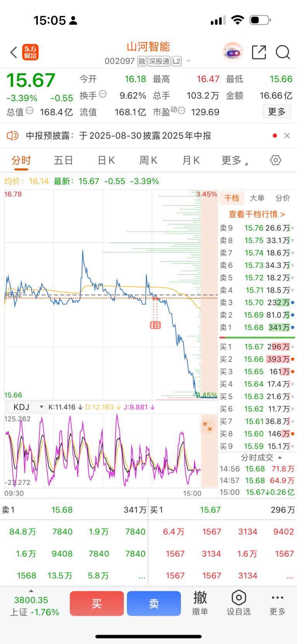This screenshot has height=644, width=297.
Task: Tap the 深股通 badge
Action: (159, 61)
